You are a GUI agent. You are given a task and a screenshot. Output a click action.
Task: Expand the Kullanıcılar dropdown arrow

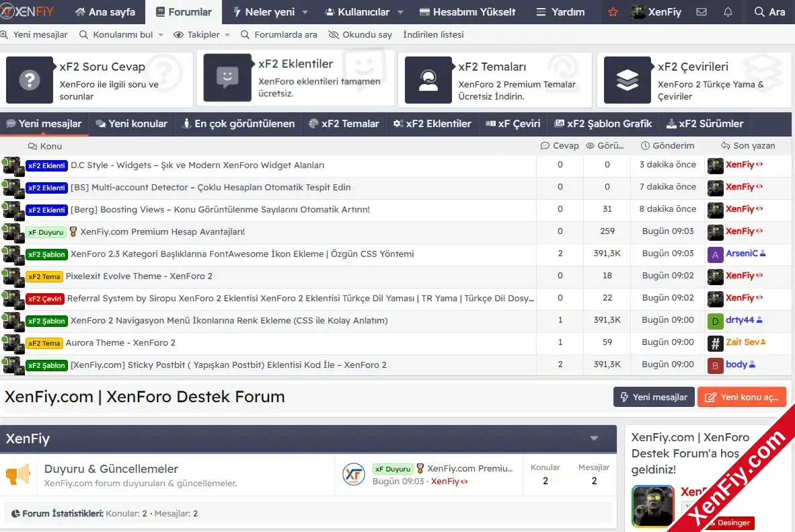click(400, 12)
